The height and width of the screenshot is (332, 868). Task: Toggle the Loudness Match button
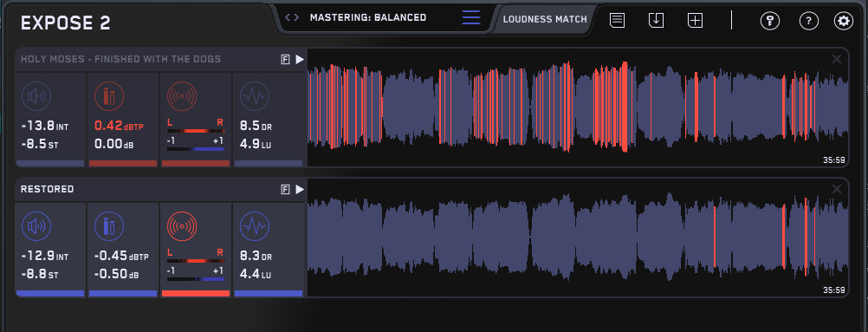pos(545,19)
